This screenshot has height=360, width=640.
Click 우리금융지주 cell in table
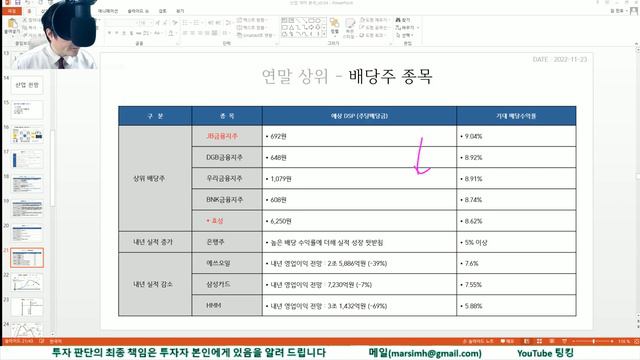point(227,179)
